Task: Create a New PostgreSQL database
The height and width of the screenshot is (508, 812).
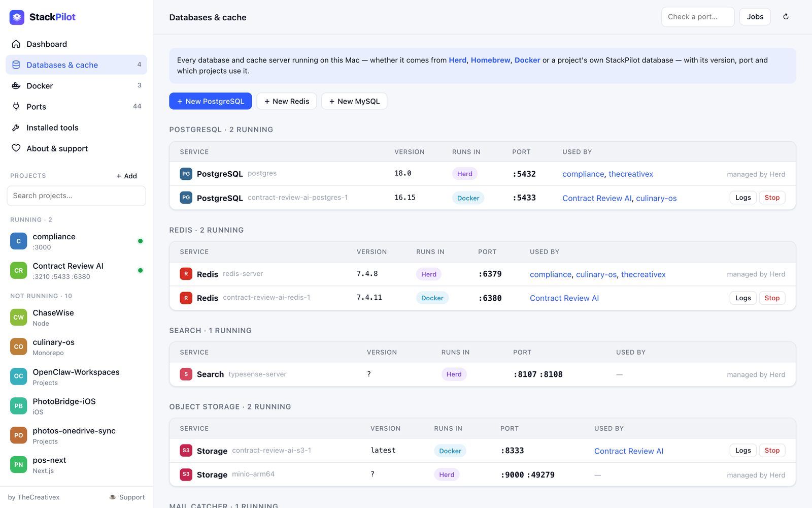Action: tap(210, 101)
